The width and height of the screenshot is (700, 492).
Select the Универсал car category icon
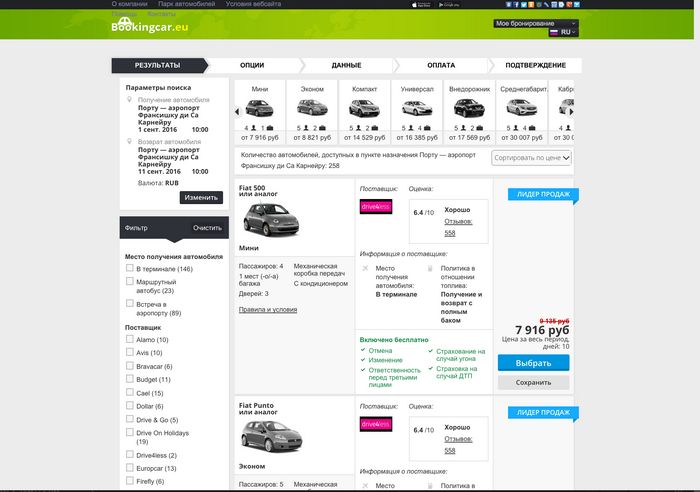pos(417,108)
